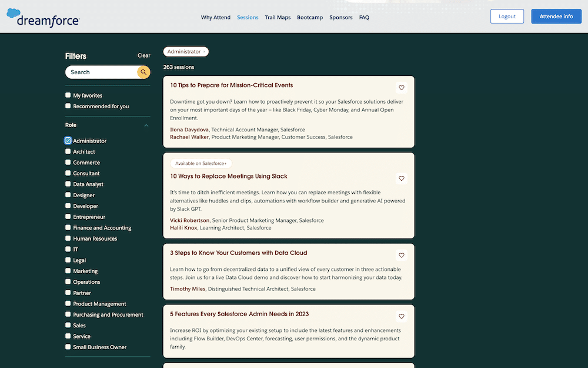Viewport: 588px width, 368px height.
Task: Check the Finance and Accounting checkbox
Action: tap(68, 227)
